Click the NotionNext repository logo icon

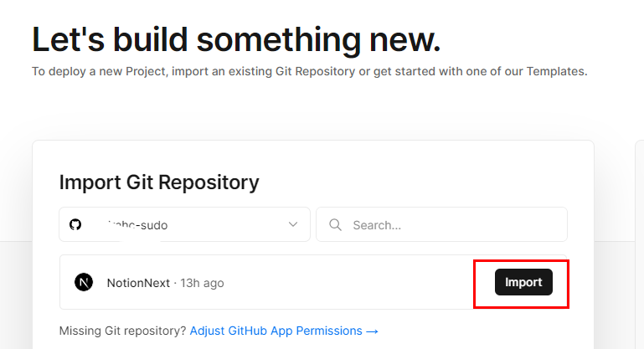click(84, 283)
